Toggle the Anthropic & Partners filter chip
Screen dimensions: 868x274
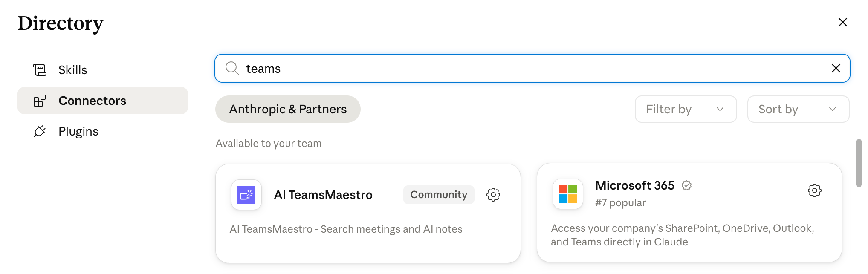(x=288, y=109)
